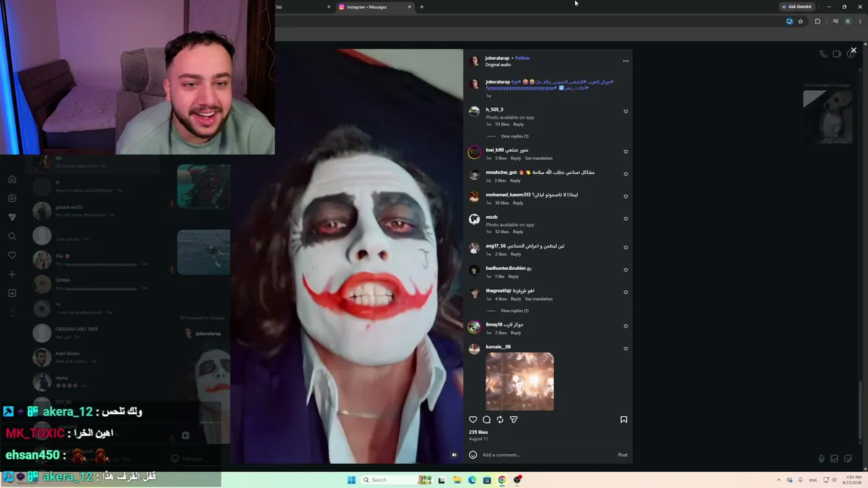The image size is (868, 488).
Task: Like the comment by mouhcine_got
Action: (x=626, y=174)
